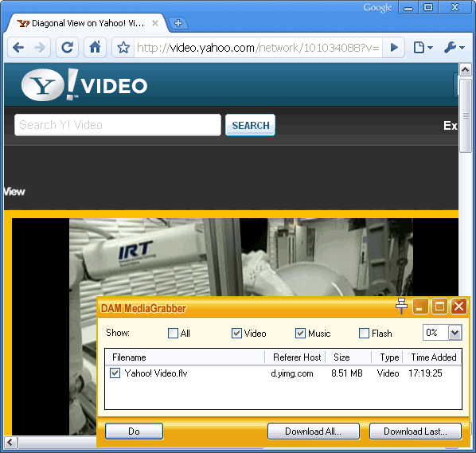Click the Yahoo Video logo
The height and width of the screenshot is (453, 476).
[x=84, y=85]
